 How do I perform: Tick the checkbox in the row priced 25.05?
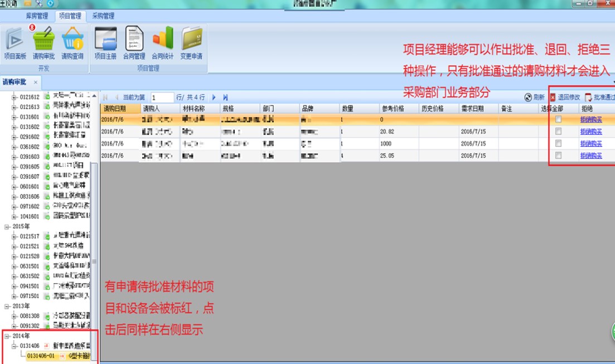[558, 156]
